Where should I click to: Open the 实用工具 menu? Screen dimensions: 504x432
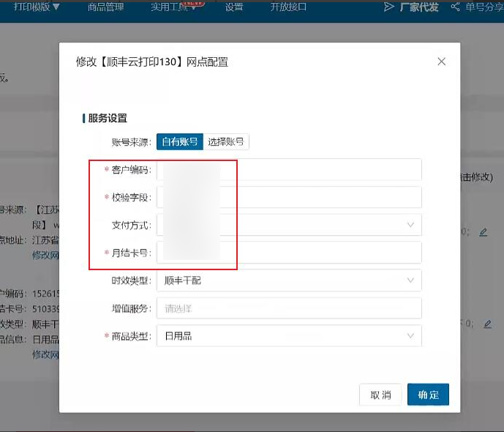(x=173, y=7)
